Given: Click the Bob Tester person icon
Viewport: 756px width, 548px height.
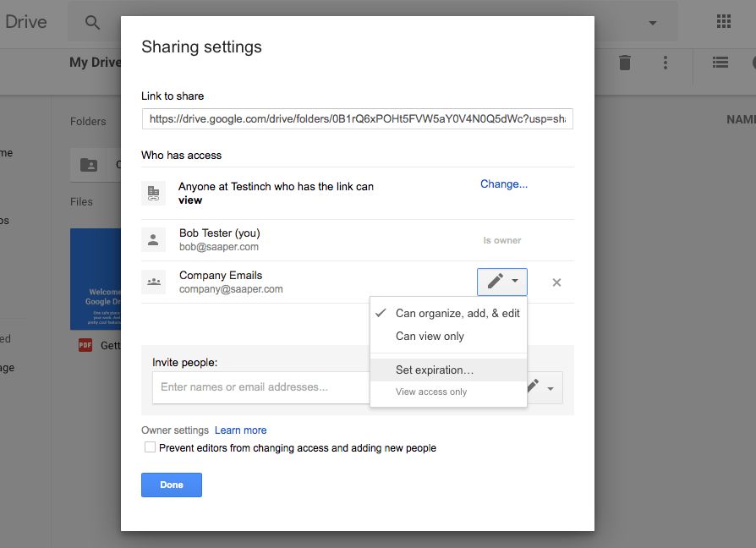Looking at the screenshot, I should (x=153, y=240).
